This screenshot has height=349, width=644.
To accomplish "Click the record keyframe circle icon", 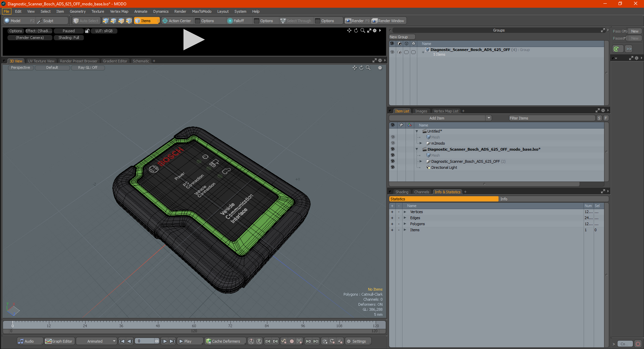I will [x=292, y=341].
